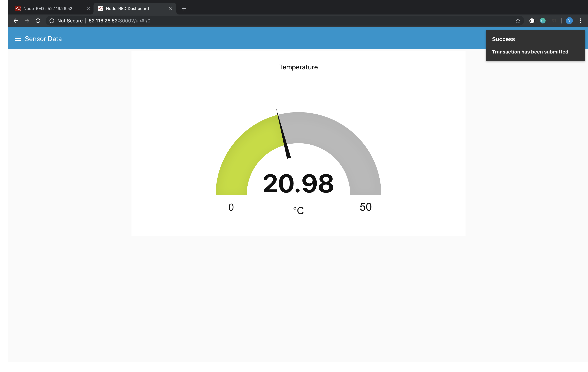View Not Secure site info icon
This screenshot has height=372, width=588.
(x=52, y=21)
